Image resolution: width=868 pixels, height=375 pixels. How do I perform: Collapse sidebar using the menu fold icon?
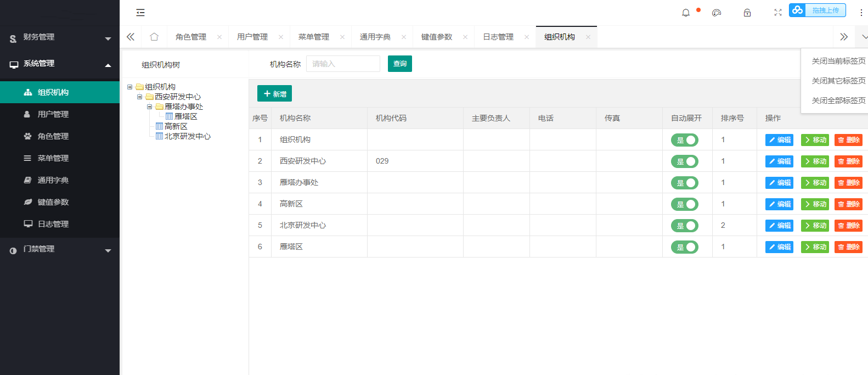(x=140, y=13)
